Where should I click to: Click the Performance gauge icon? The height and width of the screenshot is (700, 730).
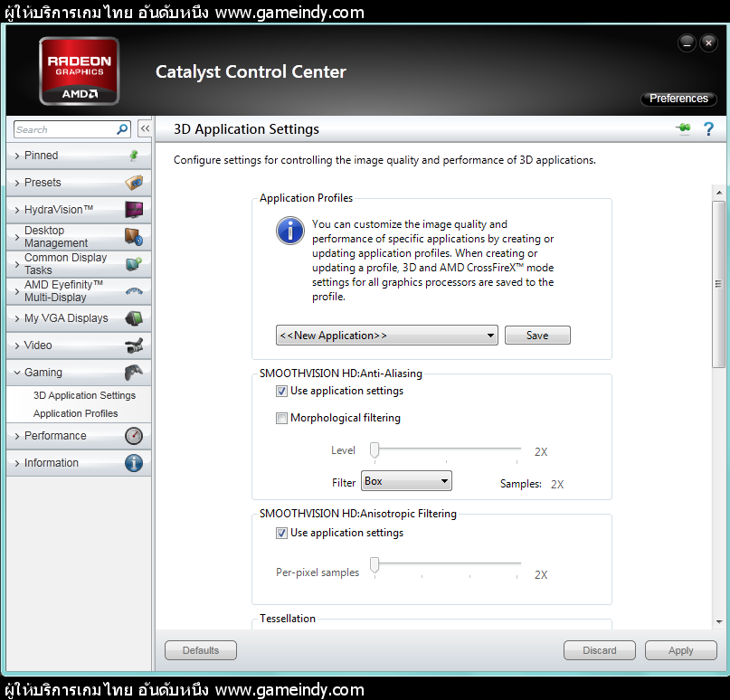coord(134,436)
